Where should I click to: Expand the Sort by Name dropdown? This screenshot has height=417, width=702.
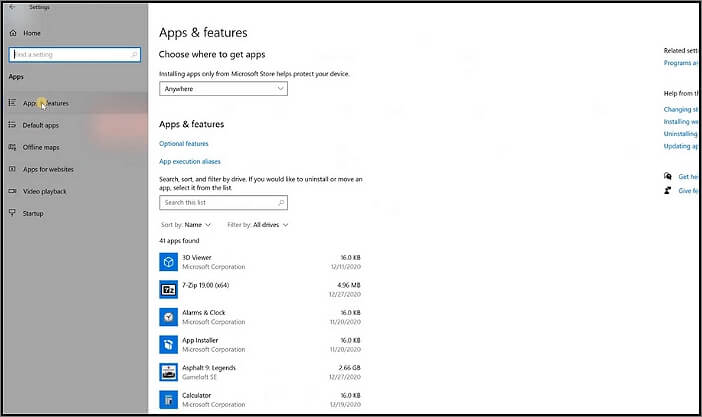click(x=189, y=225)
